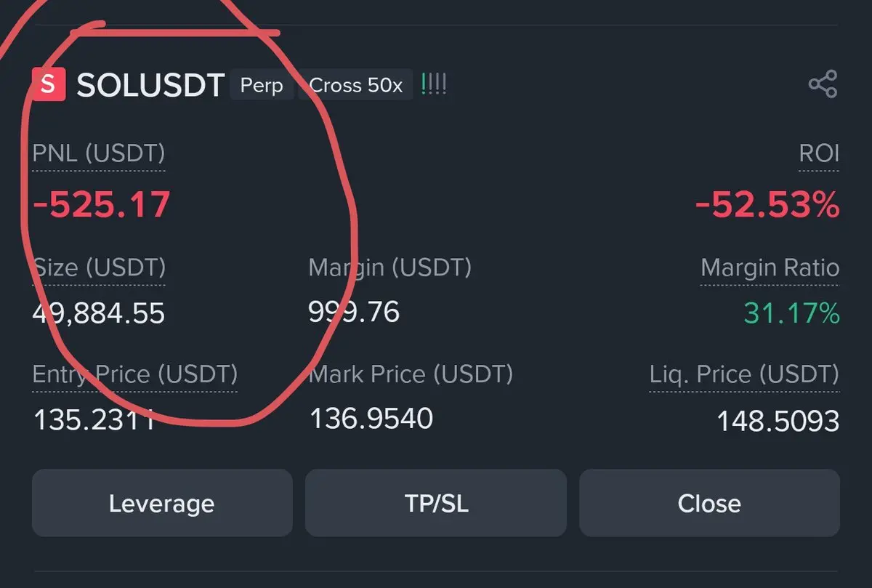Tap the PNL (USDT) label

tap(99, 153)
